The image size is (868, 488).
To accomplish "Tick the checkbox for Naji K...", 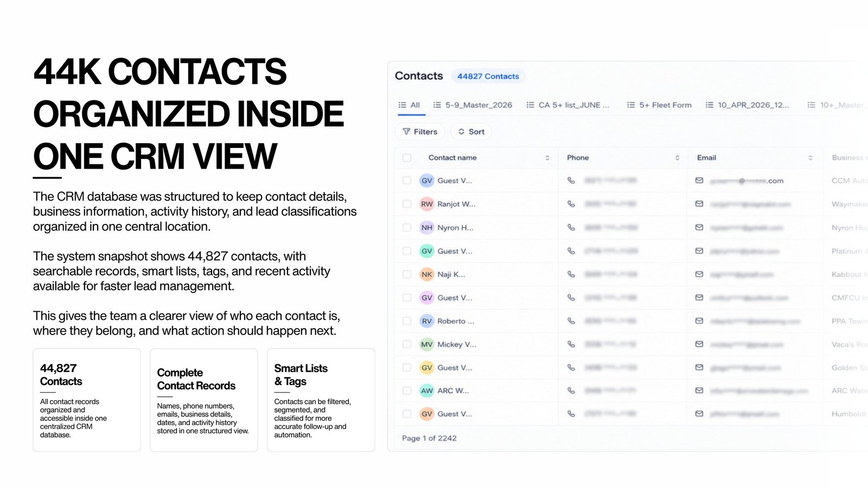I will pos(407,274).
